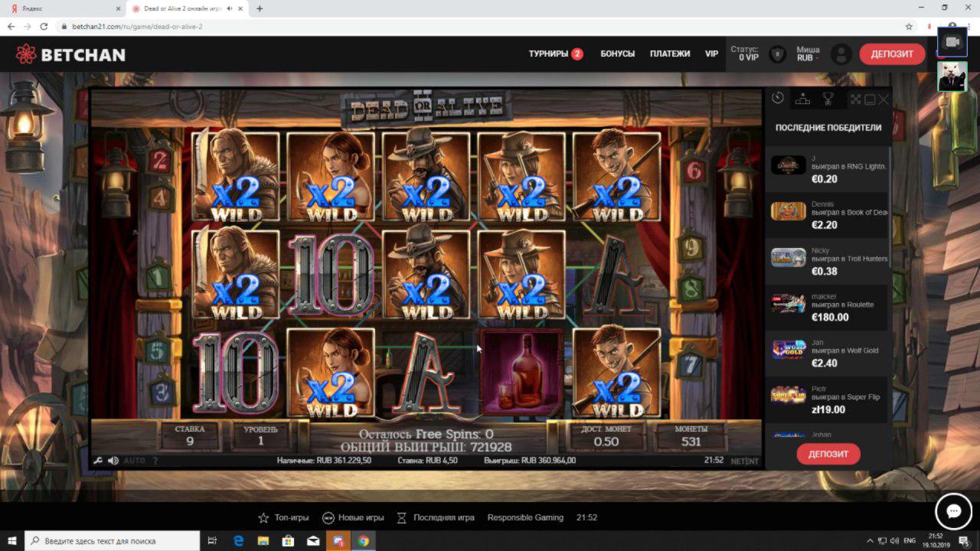Bookmark this page with star icon

click(x=909, y=26)
